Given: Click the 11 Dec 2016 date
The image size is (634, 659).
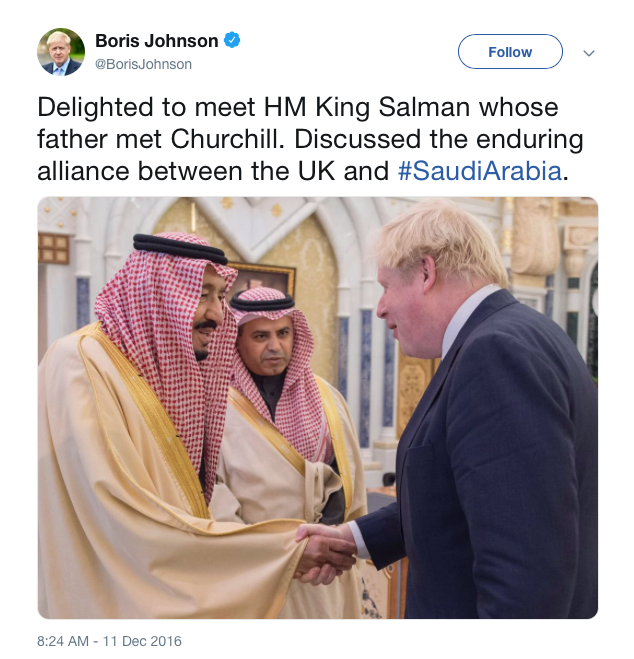Looking at the screenshot, I should pyautogui.click(x=142, y=641).
